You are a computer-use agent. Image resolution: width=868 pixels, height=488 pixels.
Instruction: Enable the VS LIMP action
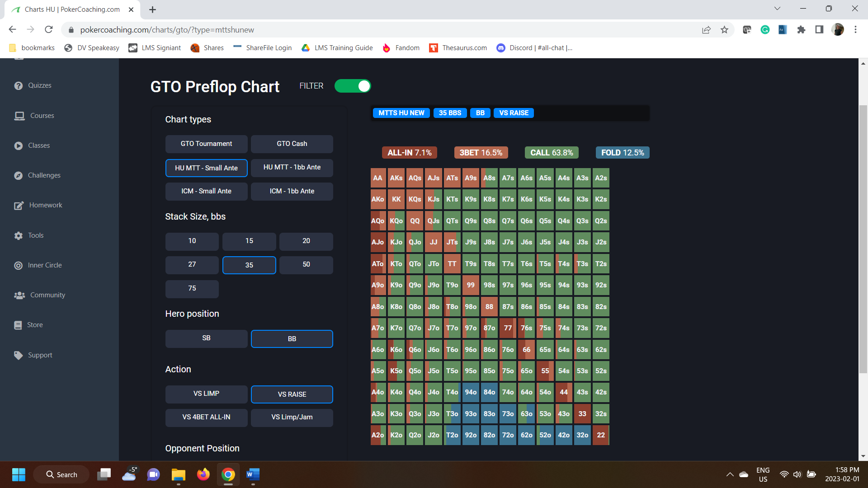point(206,394)
